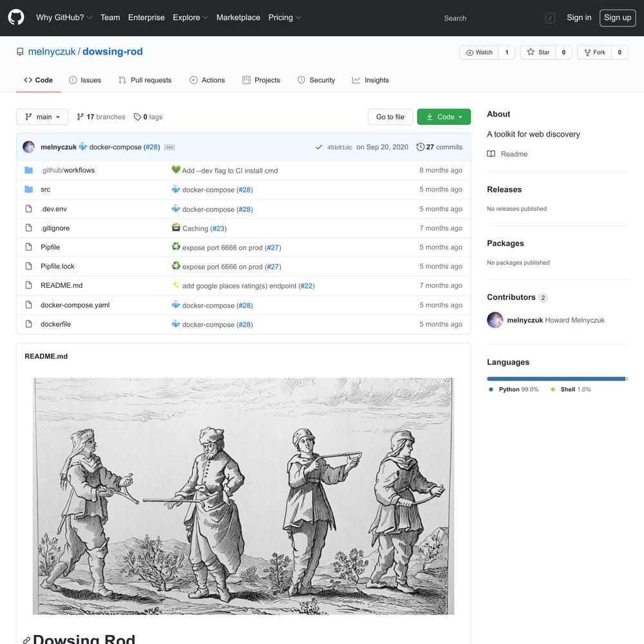Screen dimensions: 644x644
Task: View the 17 branches link
Action: click(x=101, y=117)
